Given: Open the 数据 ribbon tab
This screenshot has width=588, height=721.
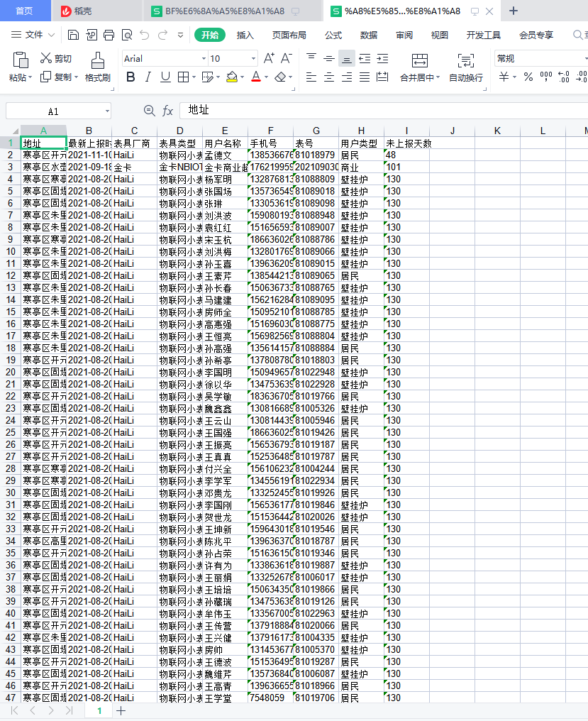Looking at the screenshot, I should pyautogui.click(x=369, y=35).
